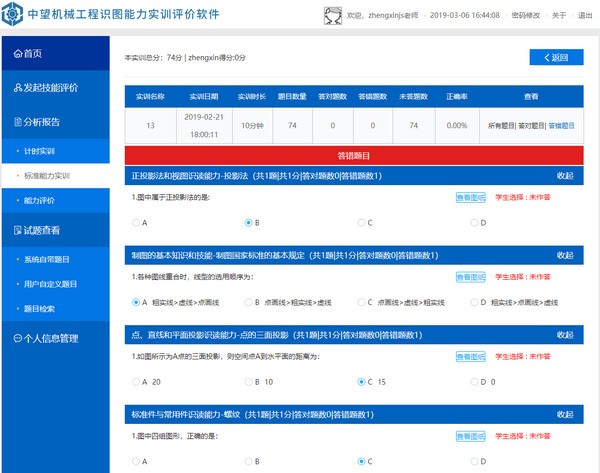The image size is (600, 473).
Task: Click 本实训总分 74分 score text
Action: 153,58
